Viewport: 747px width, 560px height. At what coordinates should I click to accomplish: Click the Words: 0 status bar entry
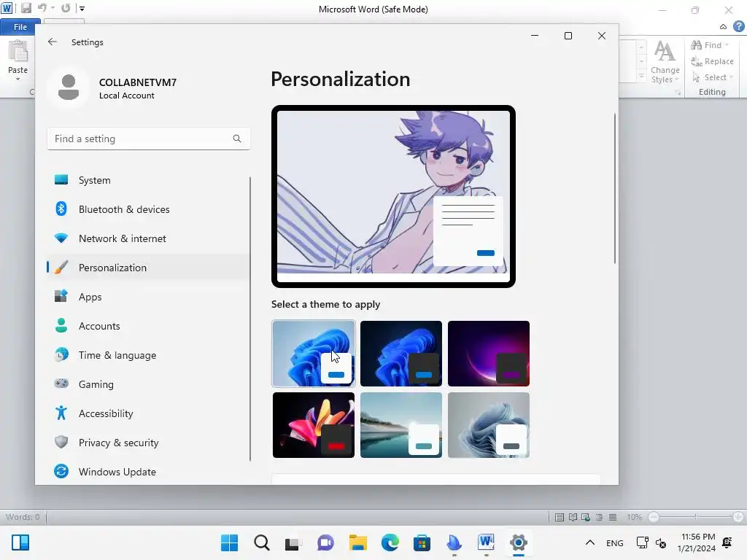click(23, 517)
